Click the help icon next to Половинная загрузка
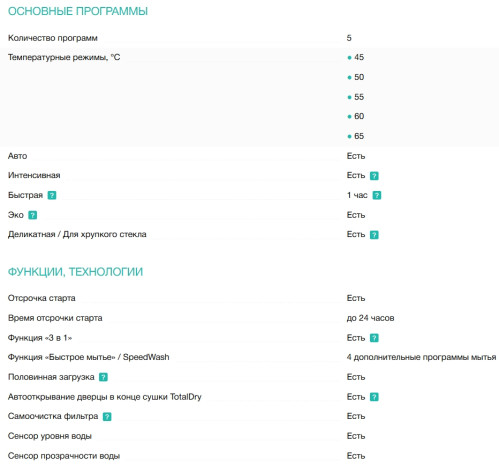The image size is (499, 472). [x=103, y=377]
